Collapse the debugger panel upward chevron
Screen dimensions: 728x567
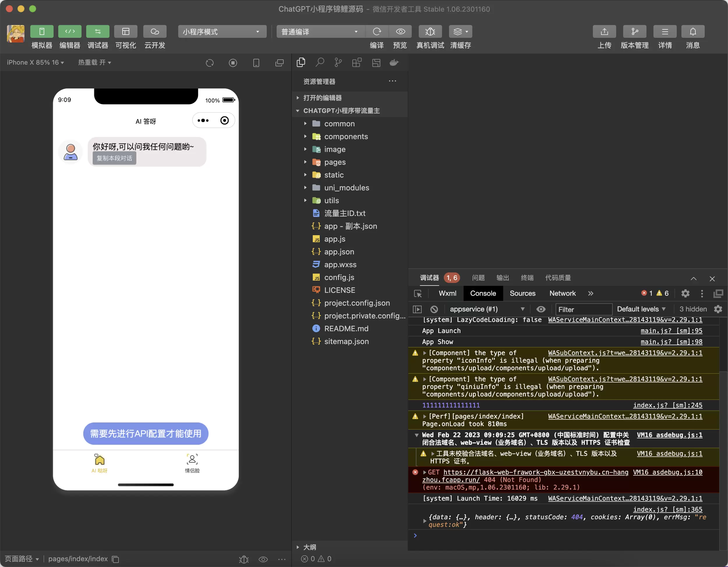coord(693,278)
